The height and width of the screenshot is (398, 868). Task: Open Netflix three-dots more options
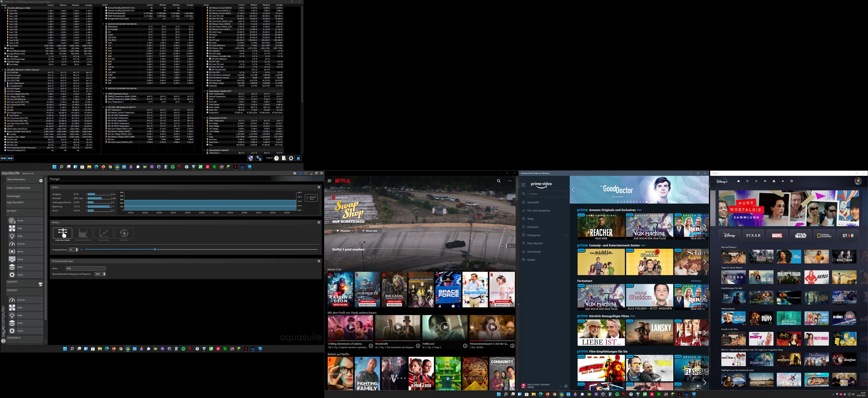(509, 181)
